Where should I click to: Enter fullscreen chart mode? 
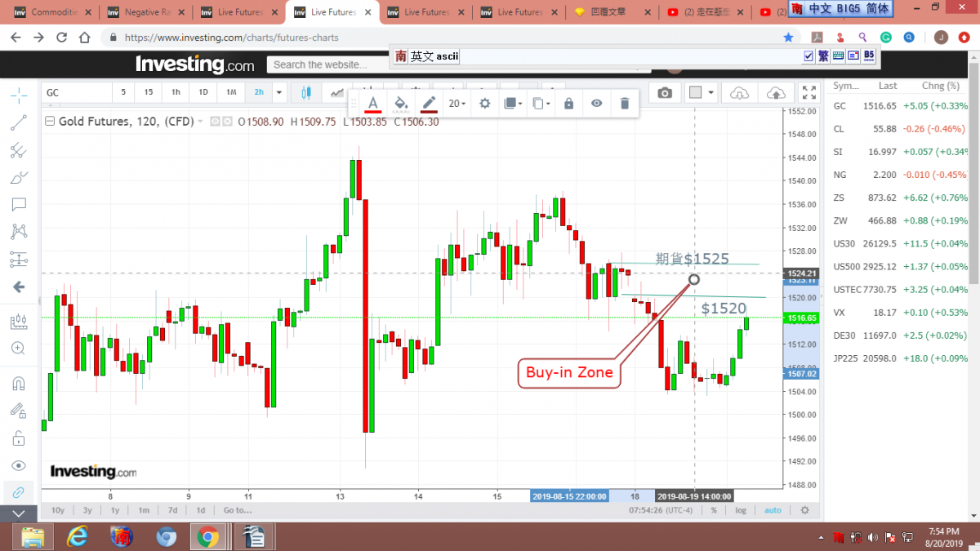tap(808, 92)
